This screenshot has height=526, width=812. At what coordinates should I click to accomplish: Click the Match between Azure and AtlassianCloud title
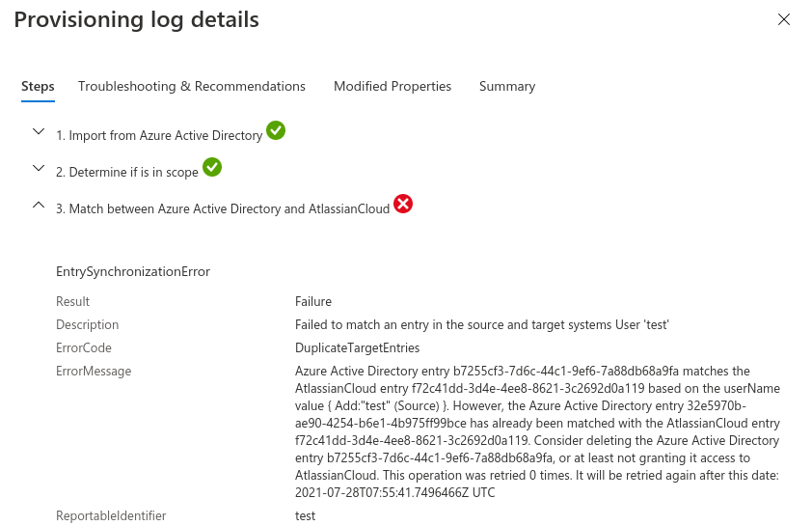pos(223,209)
